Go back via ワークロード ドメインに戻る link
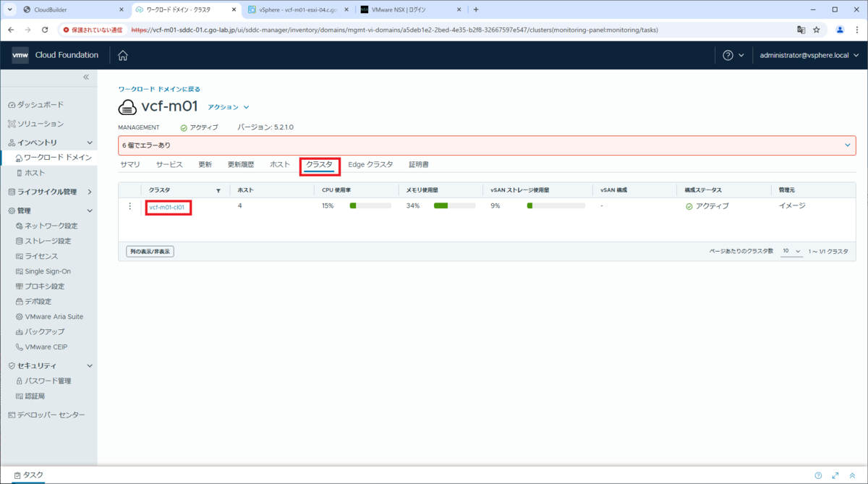 coord(159,89)
